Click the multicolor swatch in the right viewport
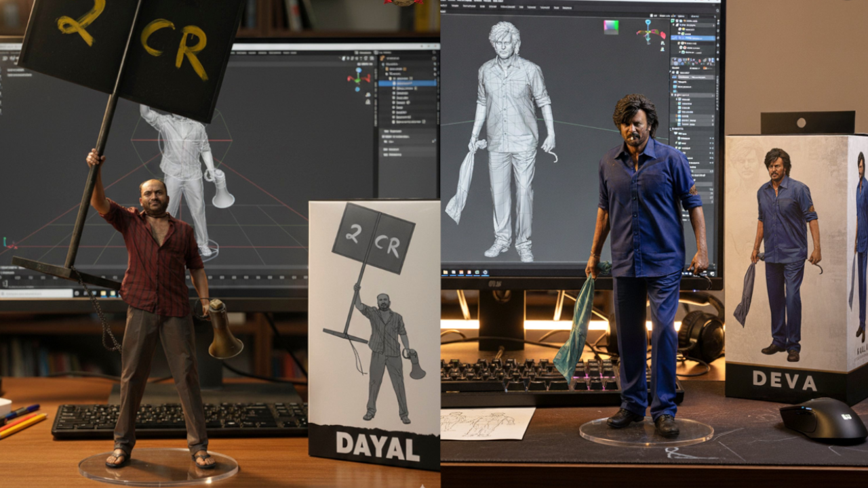 [611, 27]
